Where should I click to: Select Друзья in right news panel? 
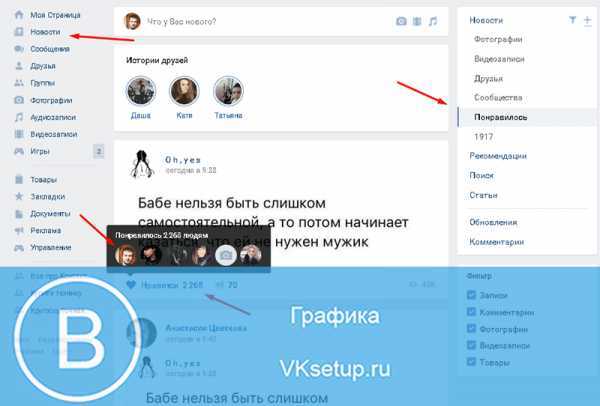pos(488,78)
